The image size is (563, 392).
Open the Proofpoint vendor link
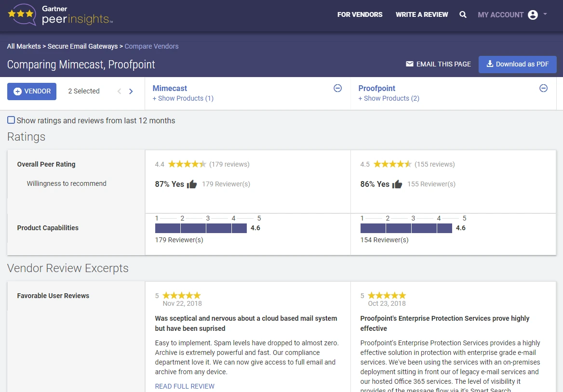point(376,88)
